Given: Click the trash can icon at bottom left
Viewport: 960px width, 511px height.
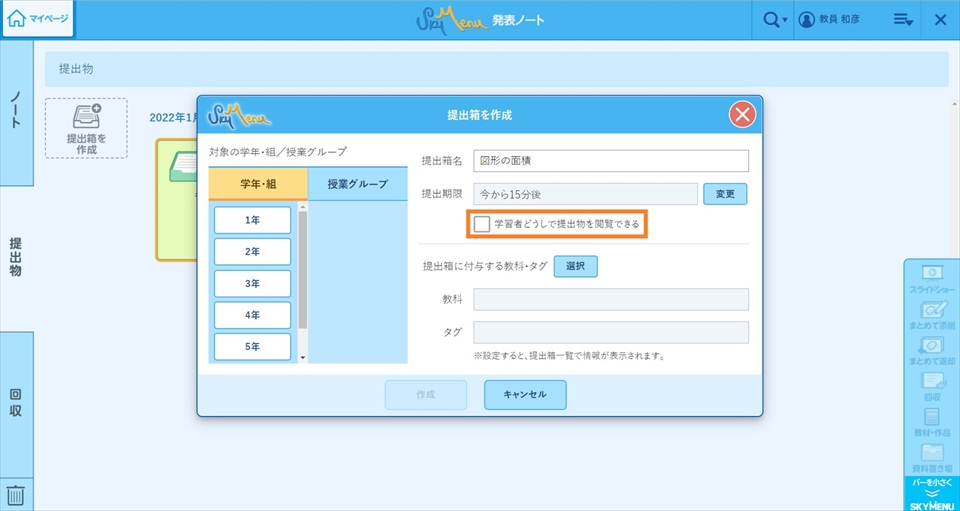Looking at the screenshot, I should pyautogui.click(x=16, y=494).
